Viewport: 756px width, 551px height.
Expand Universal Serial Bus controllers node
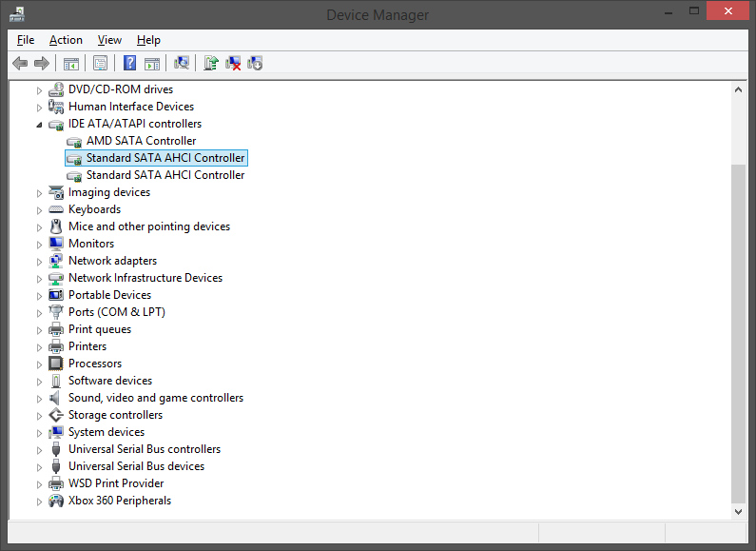click(39, 450)
